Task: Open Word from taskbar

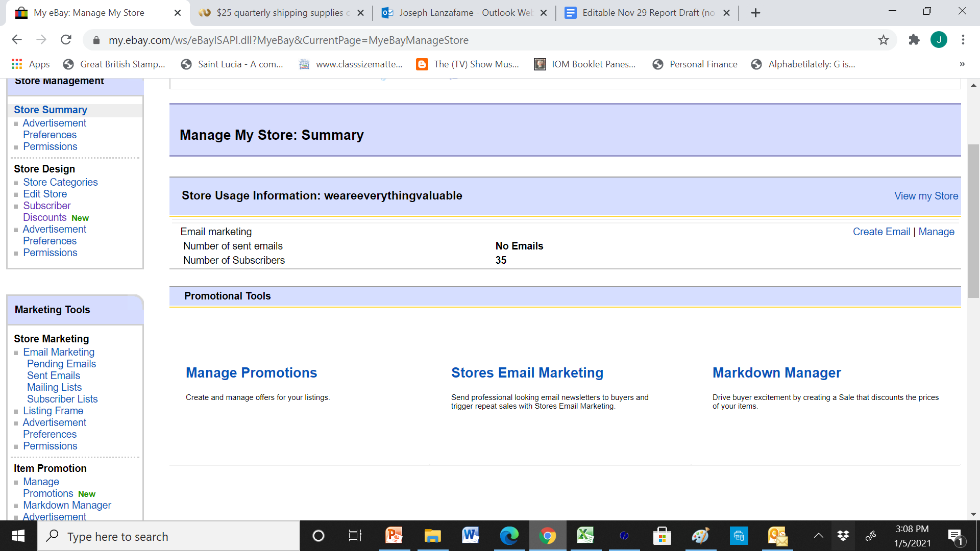Action: (471, 536)
